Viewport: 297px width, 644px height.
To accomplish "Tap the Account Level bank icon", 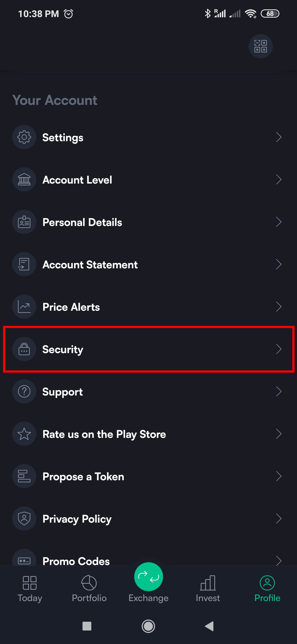I will pos(24,179).
